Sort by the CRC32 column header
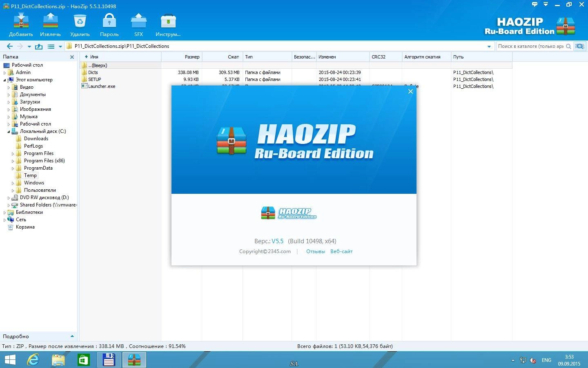The image size is (588, 368). [x=386, y=57]
